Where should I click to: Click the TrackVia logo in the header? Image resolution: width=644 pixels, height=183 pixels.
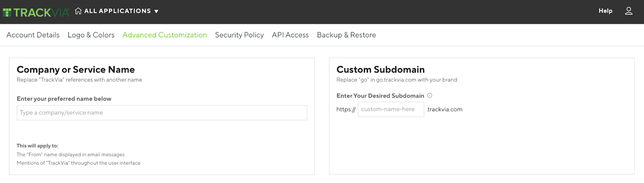tap(36, 12)
